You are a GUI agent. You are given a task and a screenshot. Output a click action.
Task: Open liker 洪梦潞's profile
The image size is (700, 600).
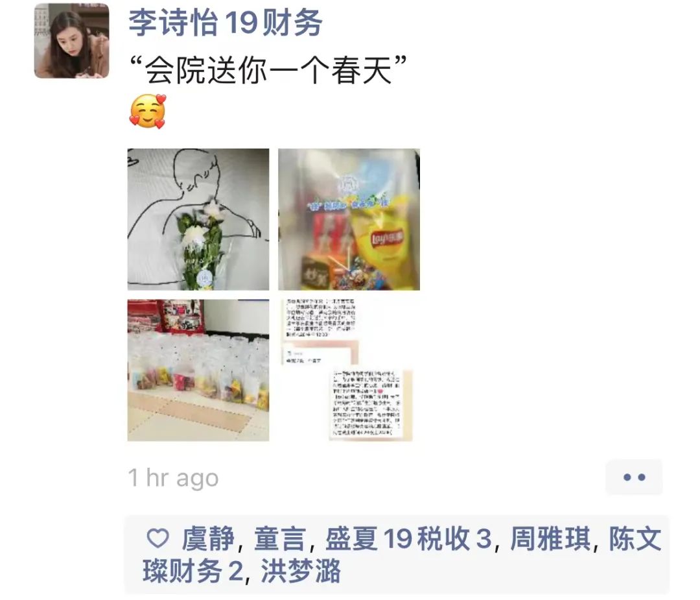click(301, 571)
